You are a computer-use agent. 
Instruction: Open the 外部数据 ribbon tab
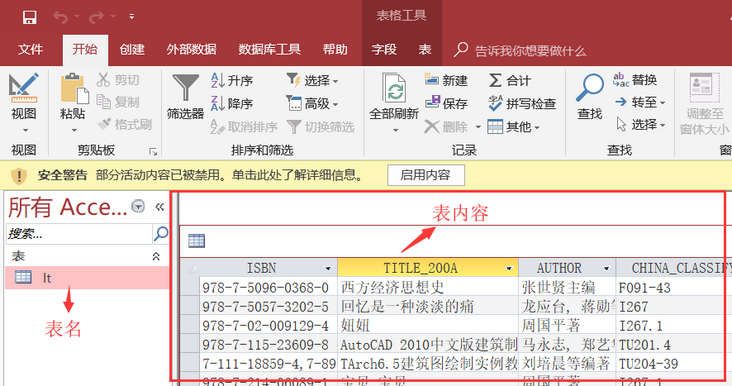click(191, 49)
